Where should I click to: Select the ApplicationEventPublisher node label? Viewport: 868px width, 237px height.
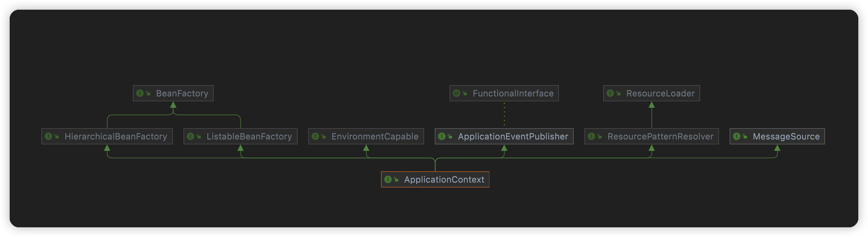(x=513, y=137)
